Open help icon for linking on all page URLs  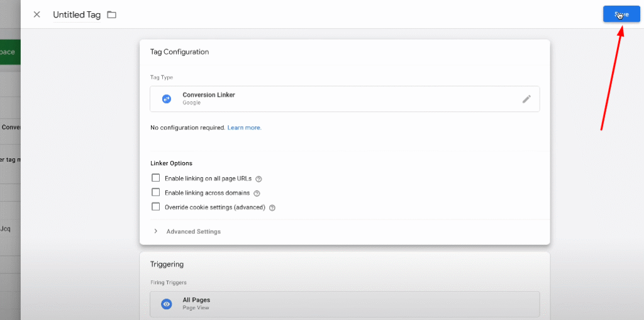(258, 179)
